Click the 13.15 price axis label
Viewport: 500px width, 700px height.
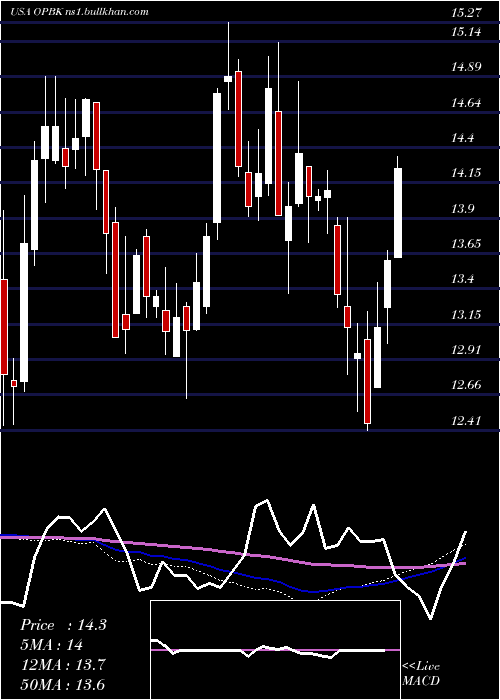click(x=466, y=315)
